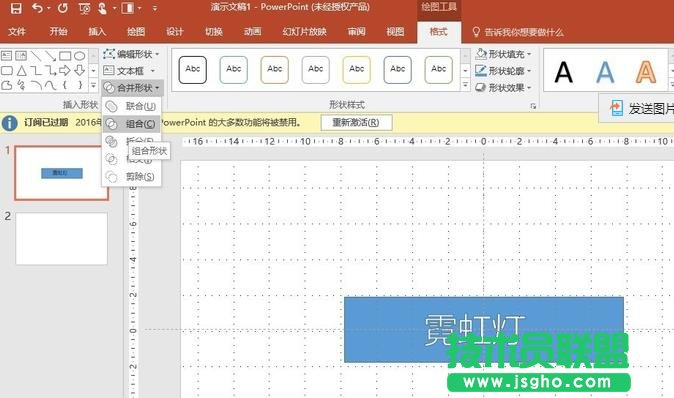The height and width of the screenshot is (398, 674).
Task: Open the undo history dropdown arrow
Action: tap(48, 8)
